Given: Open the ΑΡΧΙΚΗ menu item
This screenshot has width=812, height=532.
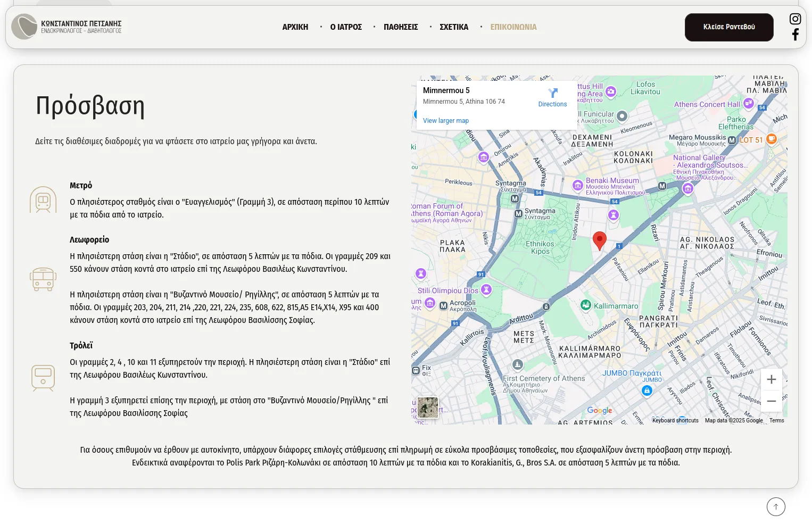Looking at the screenshot, I should [x=295, y=27].
